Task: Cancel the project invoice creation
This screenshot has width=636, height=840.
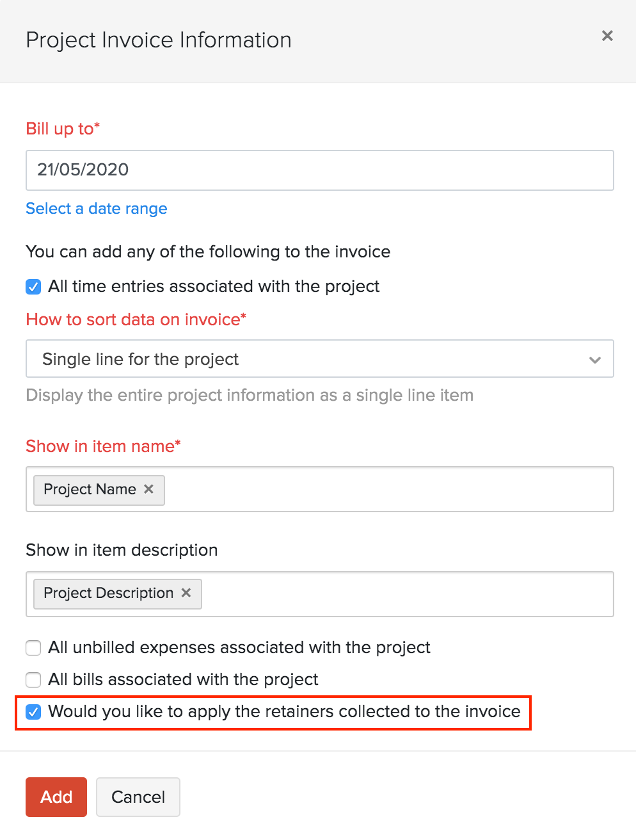Action: [x=138, y=796]
